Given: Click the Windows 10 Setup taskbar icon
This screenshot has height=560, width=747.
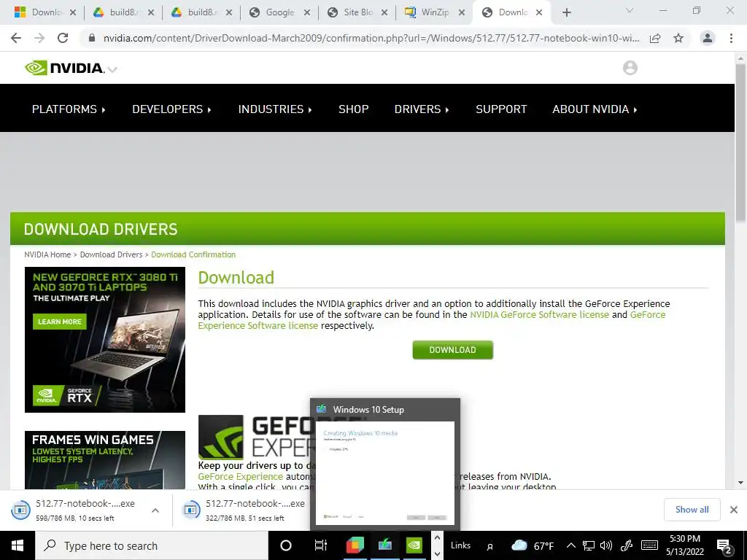Looking at the screenshot, I should (385, 545).
